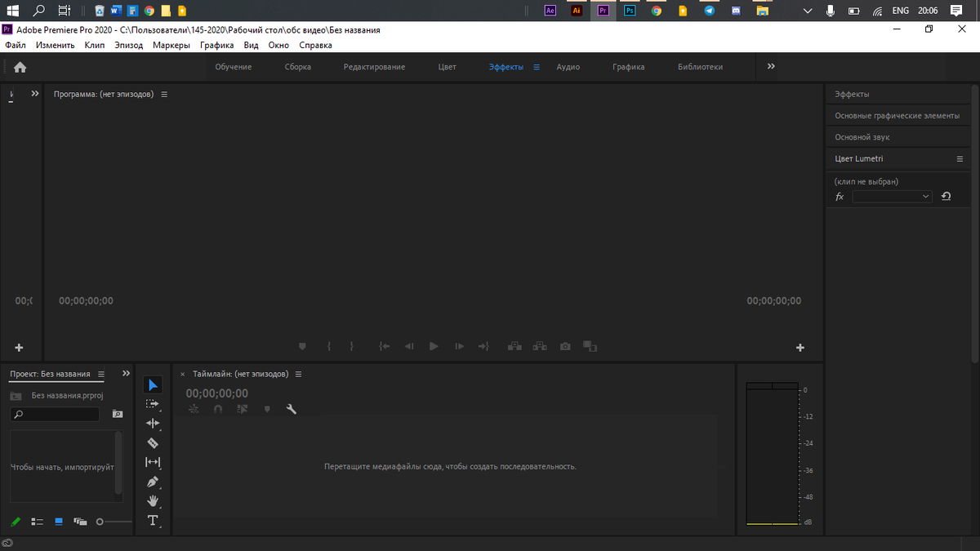Open Project panel hamburger menu

(101, 375)
